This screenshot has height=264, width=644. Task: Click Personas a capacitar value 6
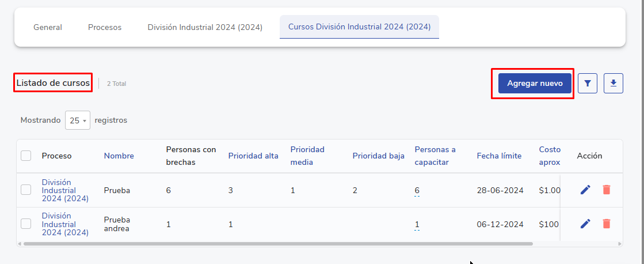(417, 190)
